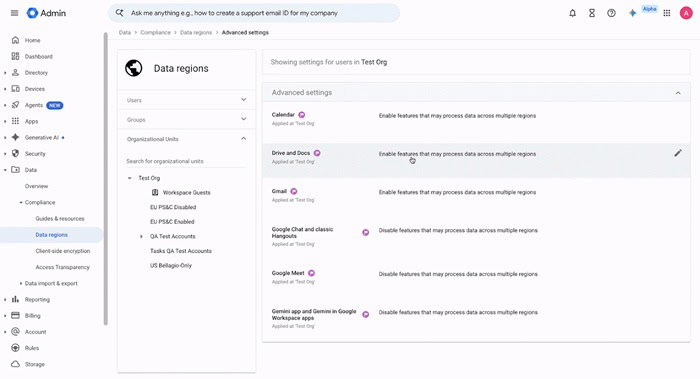Go to Compliance breadcrumb link
The width and height of the screenshot is (700, 379).
(155, 33)
